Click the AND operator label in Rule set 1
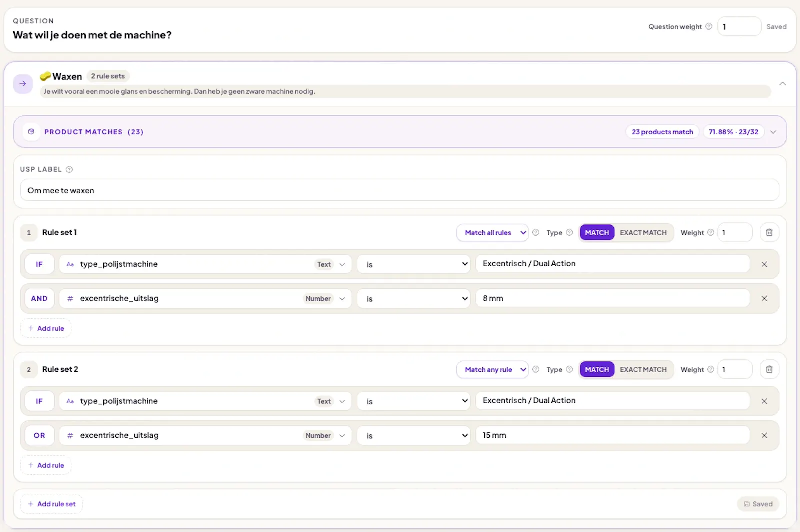The height and width of the screenshot is (532, 800). (39, 299)
